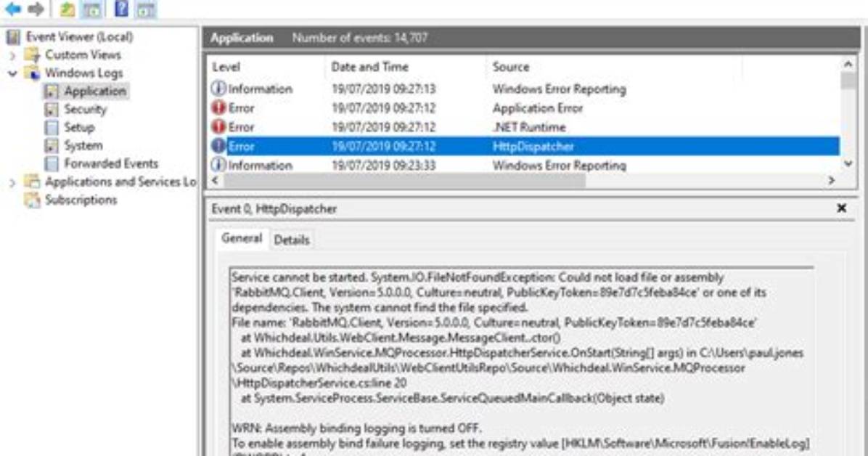Expand the Custom Views node
The width and height of the screenshot is (868, 456).
[12, 55]
